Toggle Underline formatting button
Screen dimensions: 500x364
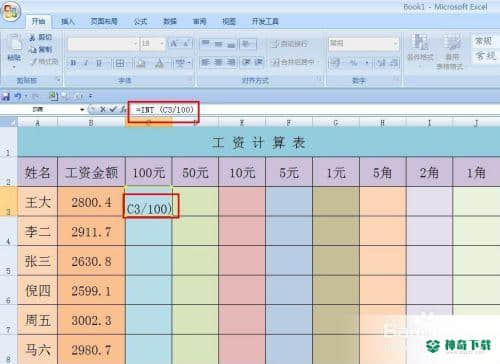pyautogui.click(x=99, y=63)
